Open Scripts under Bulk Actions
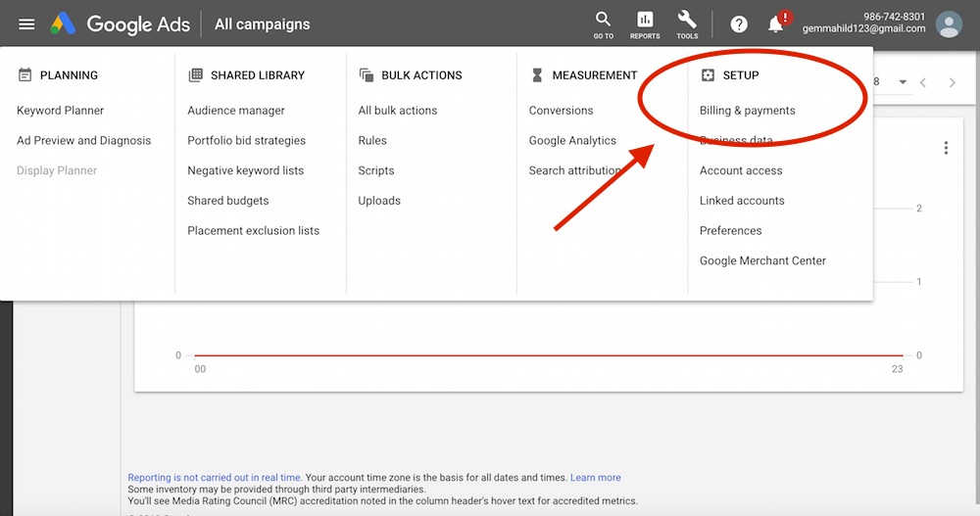The width and height of the screenshot is (980, 516). pos(375,170)
